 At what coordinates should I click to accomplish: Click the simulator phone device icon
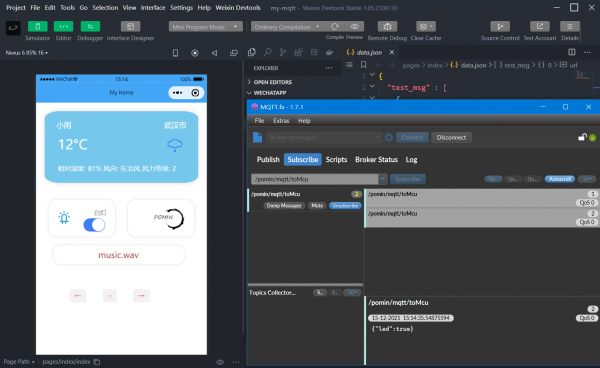[175, 53]
